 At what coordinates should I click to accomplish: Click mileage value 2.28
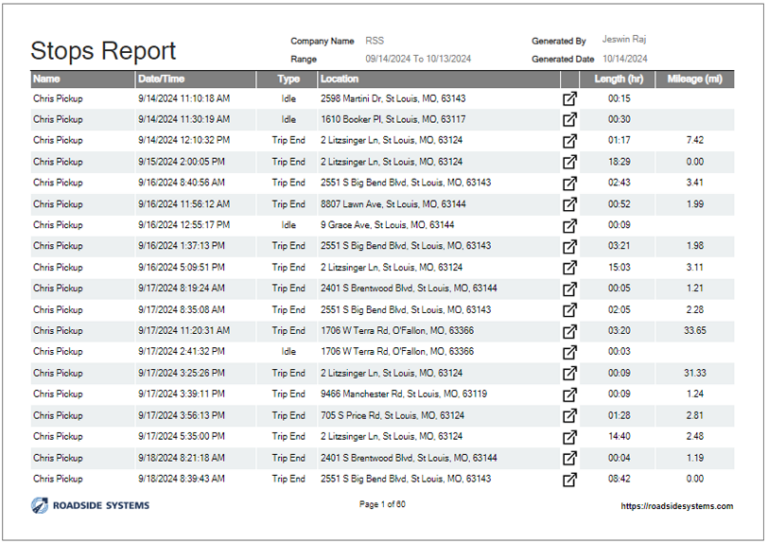pos(695,309)
